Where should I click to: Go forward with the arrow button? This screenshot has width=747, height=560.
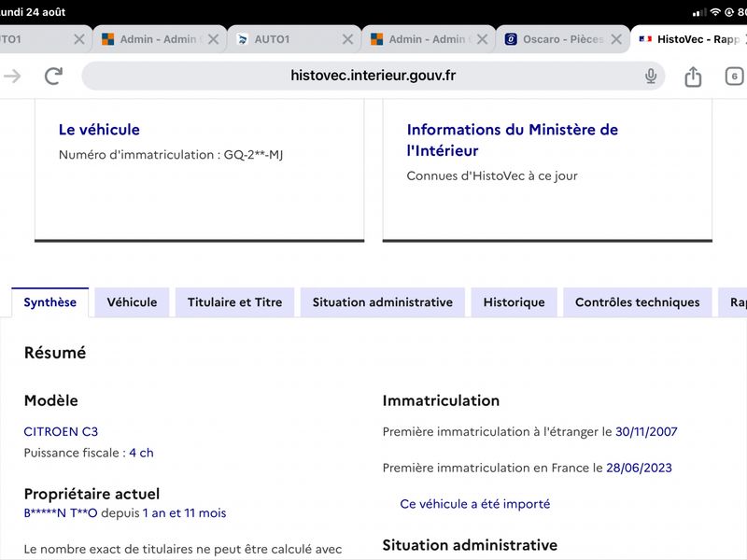12,76
